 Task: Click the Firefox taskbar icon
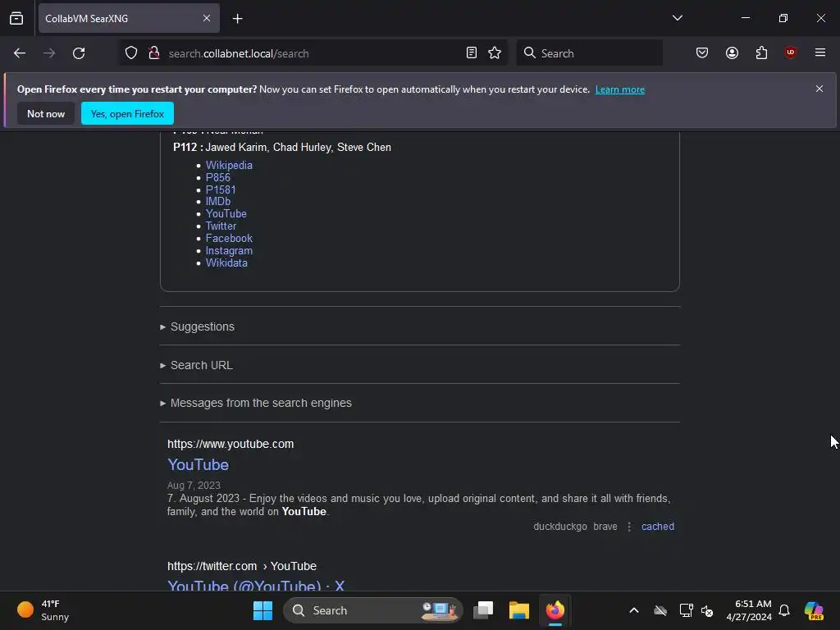click(x=555, y=610)
